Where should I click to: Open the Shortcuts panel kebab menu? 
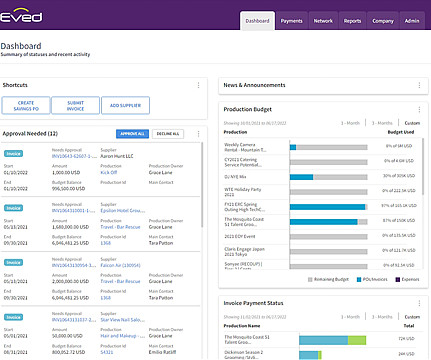pos(198,85)
